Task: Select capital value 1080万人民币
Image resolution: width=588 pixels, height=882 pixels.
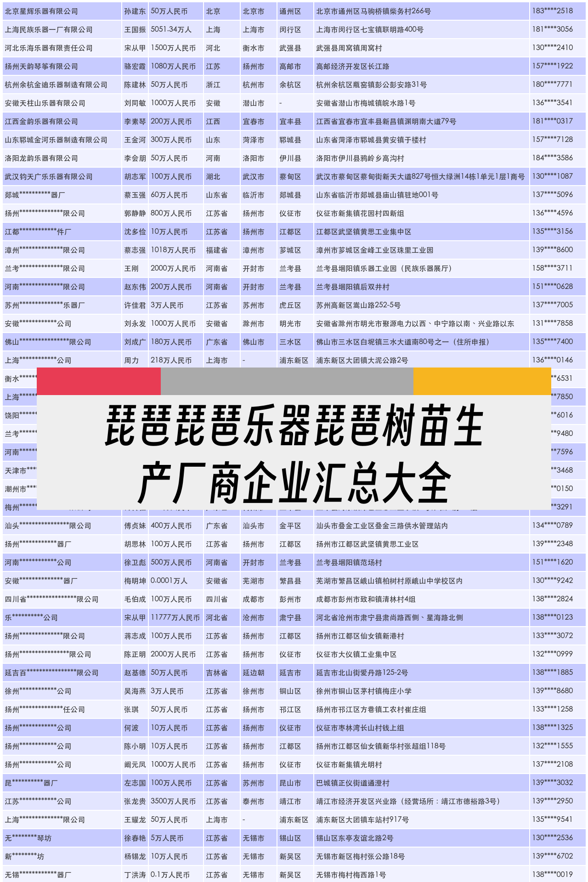Action: 173,66
